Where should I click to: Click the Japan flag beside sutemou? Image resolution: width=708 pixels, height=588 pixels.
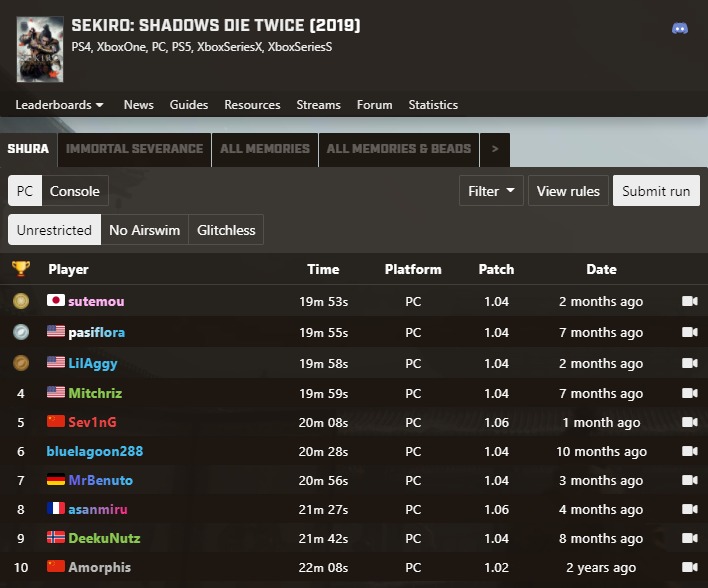56,301
